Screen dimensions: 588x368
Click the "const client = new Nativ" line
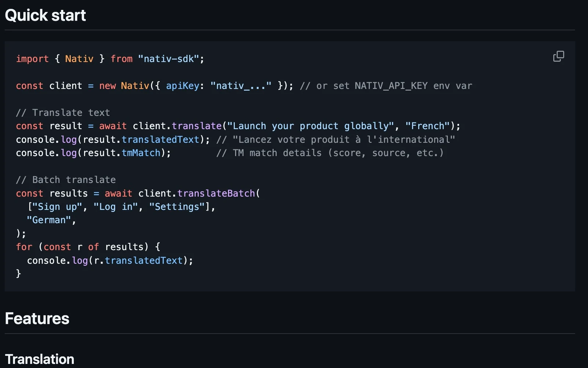[244, 86]
